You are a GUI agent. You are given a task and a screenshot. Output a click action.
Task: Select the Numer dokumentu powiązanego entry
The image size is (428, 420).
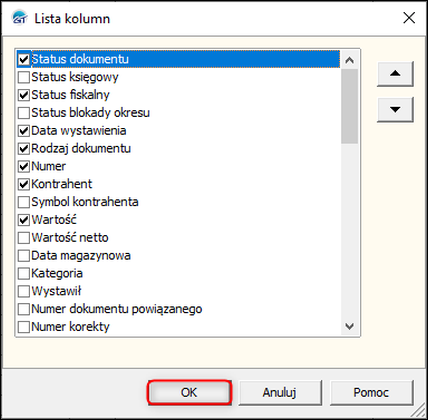[117, 309]
